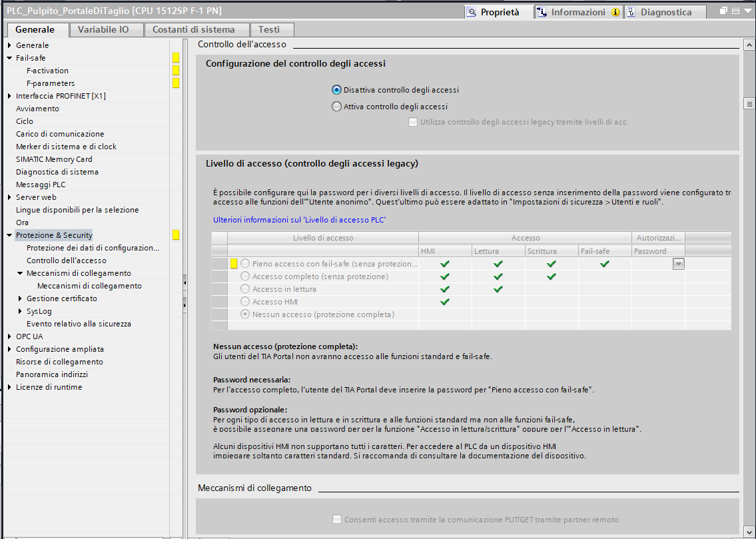The height and width of the screenshot is (539, 756).
Task: Click the float window icon in inspector header
Action: pyautogui.click(x=724, y=11)
